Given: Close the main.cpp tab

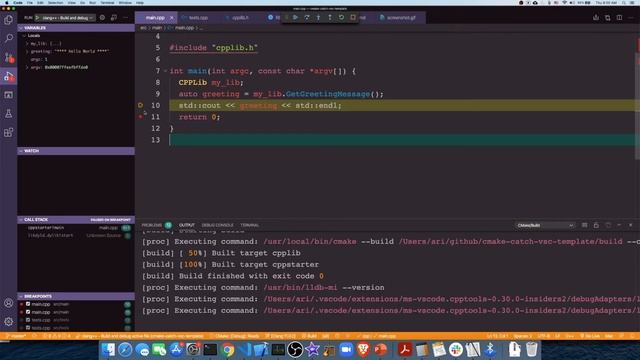Looking at the screenshot, I should coord(171,18).
